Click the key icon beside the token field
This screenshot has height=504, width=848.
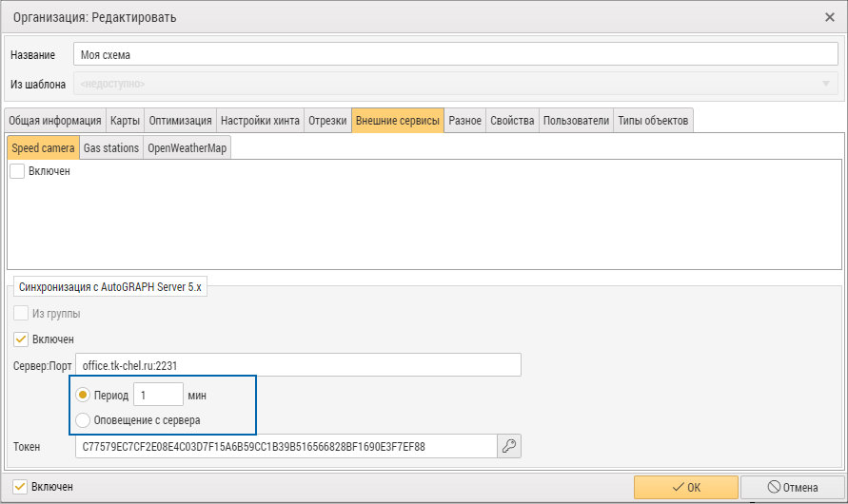[509, 446]
